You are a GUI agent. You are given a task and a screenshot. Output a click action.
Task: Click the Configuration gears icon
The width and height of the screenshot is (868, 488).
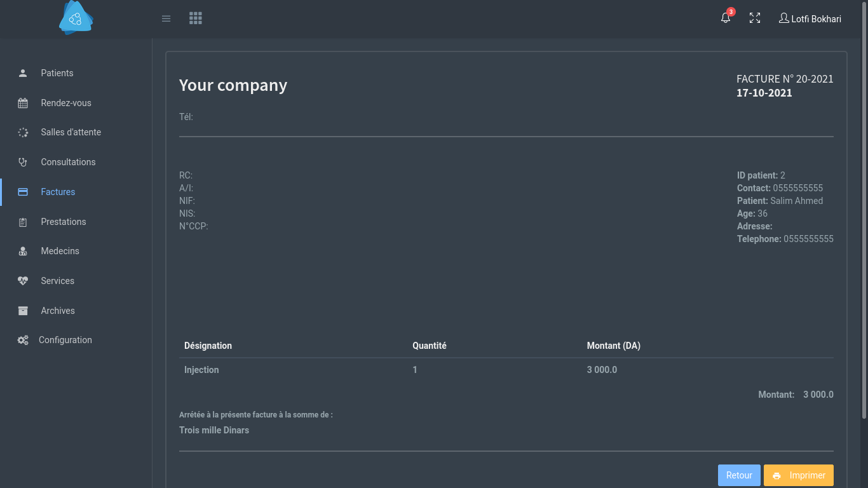point(23,340)
